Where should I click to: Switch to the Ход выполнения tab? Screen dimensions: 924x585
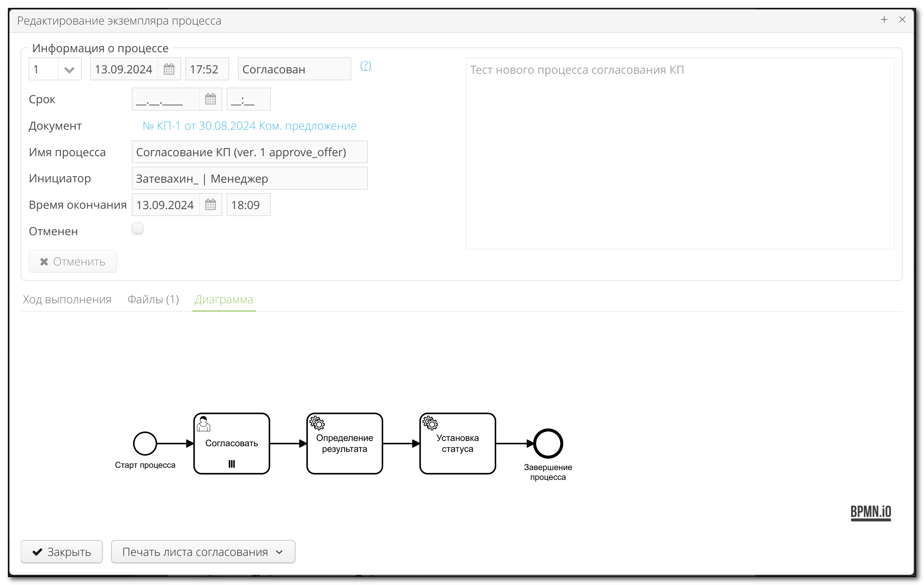coord(67,299)
